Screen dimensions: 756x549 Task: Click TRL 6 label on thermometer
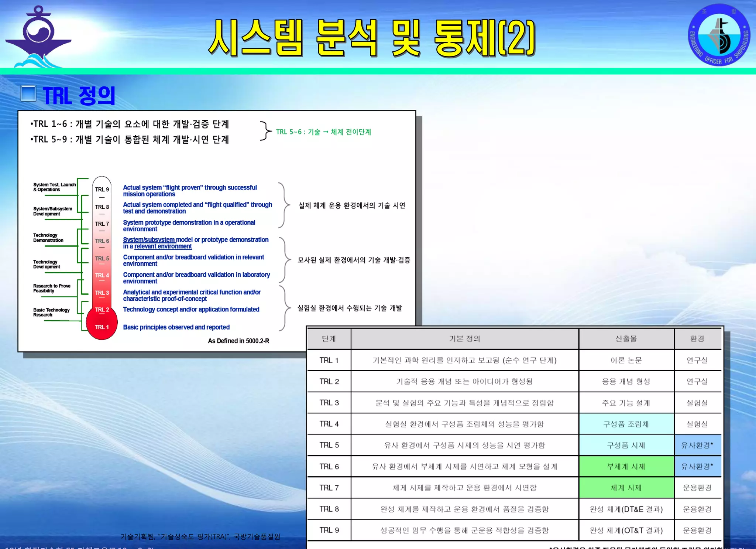(x=102, y=241)
